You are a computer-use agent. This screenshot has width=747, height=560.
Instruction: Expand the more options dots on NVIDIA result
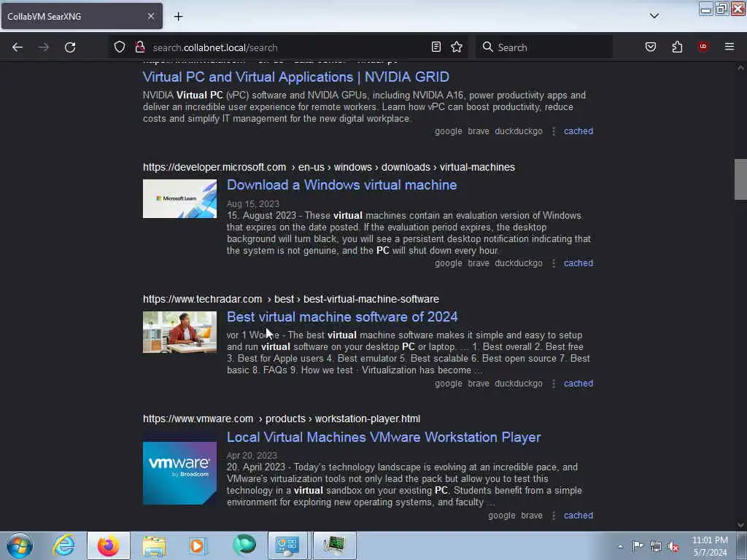[x=554, y=131]
